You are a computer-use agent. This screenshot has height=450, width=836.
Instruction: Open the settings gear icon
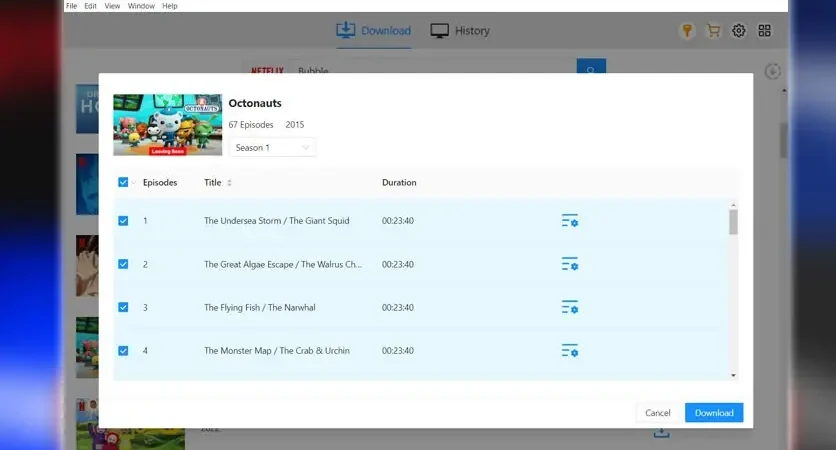click(x=738, y=31)
